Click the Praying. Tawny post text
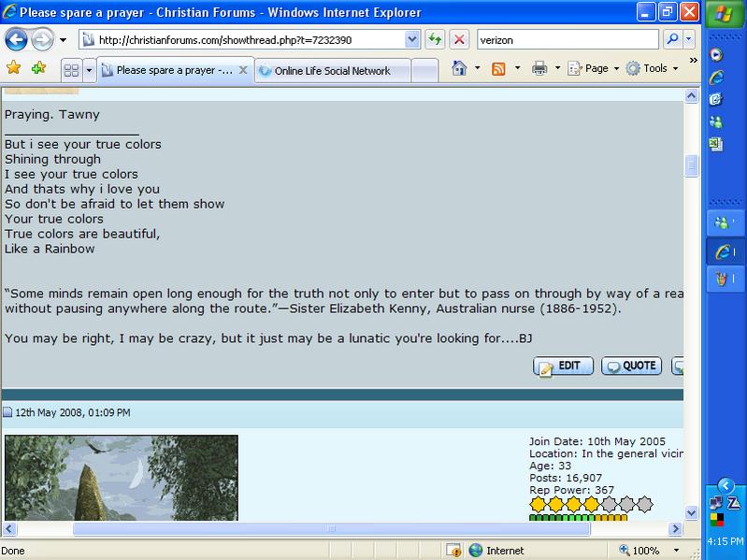Screen dimensions: 747x560 52,115
